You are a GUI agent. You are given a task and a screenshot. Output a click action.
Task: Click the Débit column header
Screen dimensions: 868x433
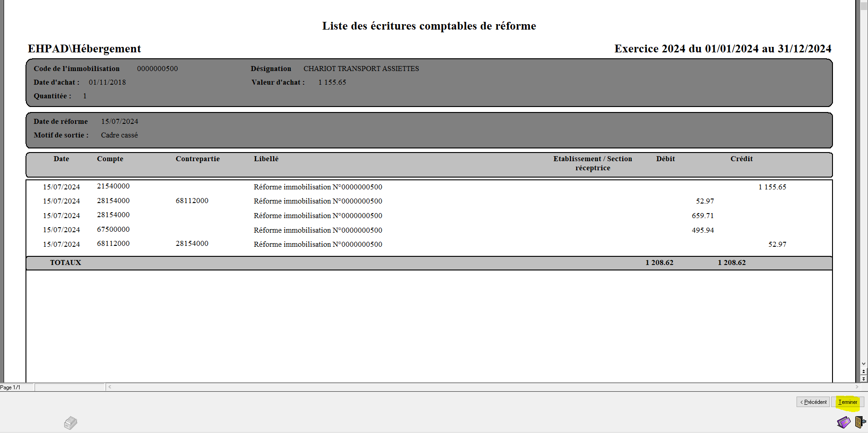click(x=665, y=159)
